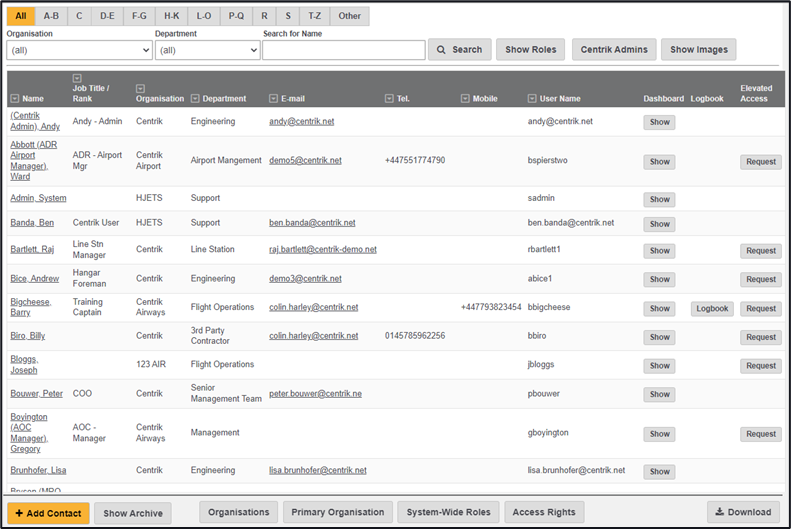Open the Name column filter icon
Image resolution: width=791 pixels, height=529 pixels.
click(15, 99)
